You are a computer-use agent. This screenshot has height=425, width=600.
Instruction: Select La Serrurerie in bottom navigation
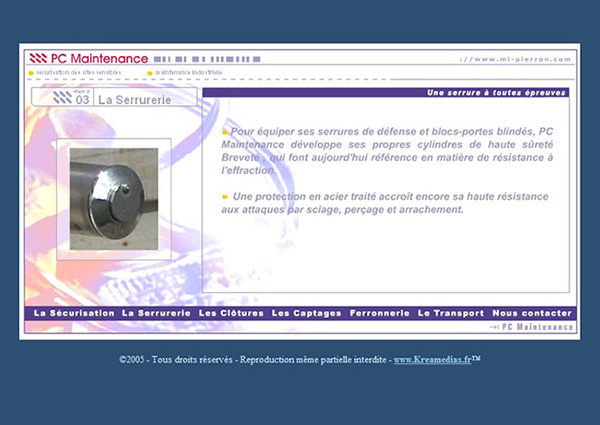point(156,313)
